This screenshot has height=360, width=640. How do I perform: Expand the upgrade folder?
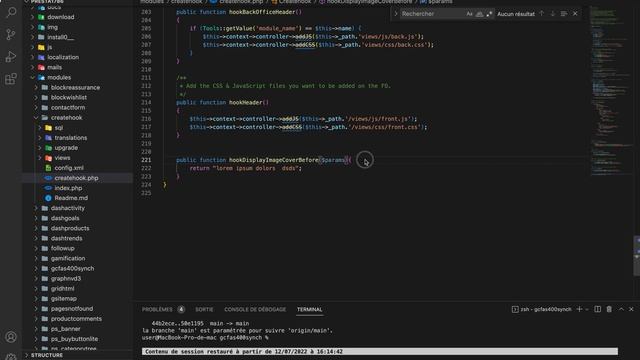(40, 148)
